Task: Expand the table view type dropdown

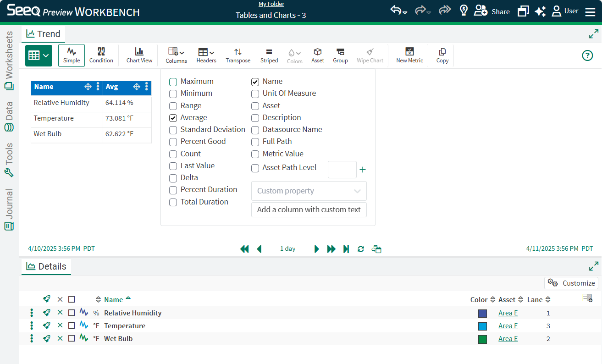Action: pyautogui.click(x=39, y=55)
